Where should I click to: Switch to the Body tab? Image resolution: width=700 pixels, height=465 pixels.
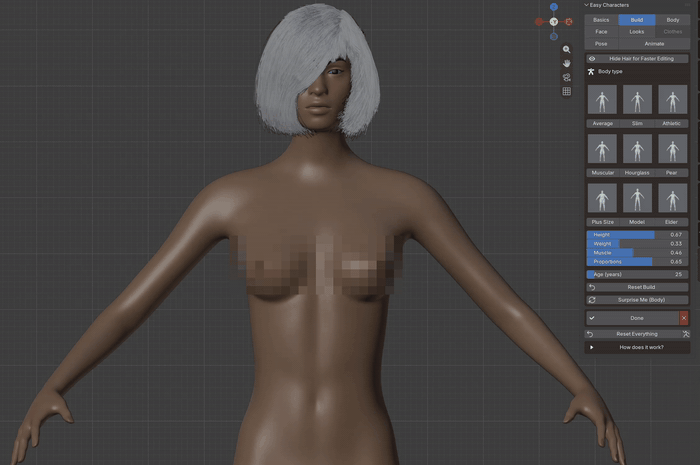click(x=672, y=20)
